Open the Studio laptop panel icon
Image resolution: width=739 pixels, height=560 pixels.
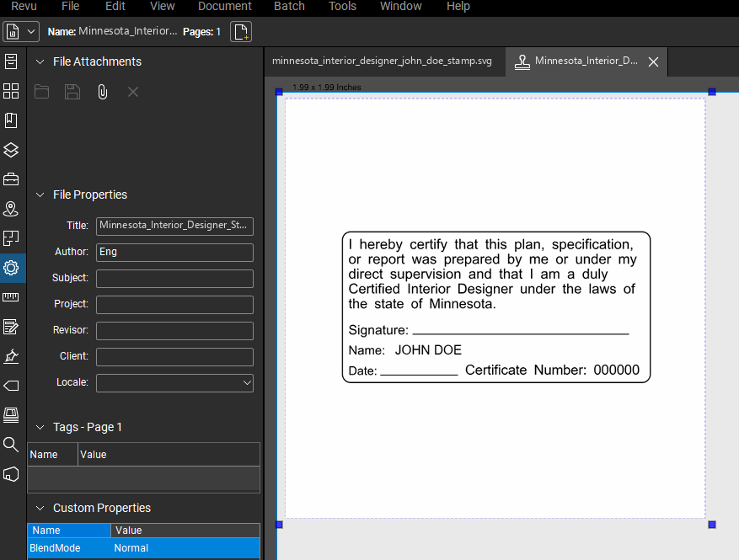(x=11, y=415)
